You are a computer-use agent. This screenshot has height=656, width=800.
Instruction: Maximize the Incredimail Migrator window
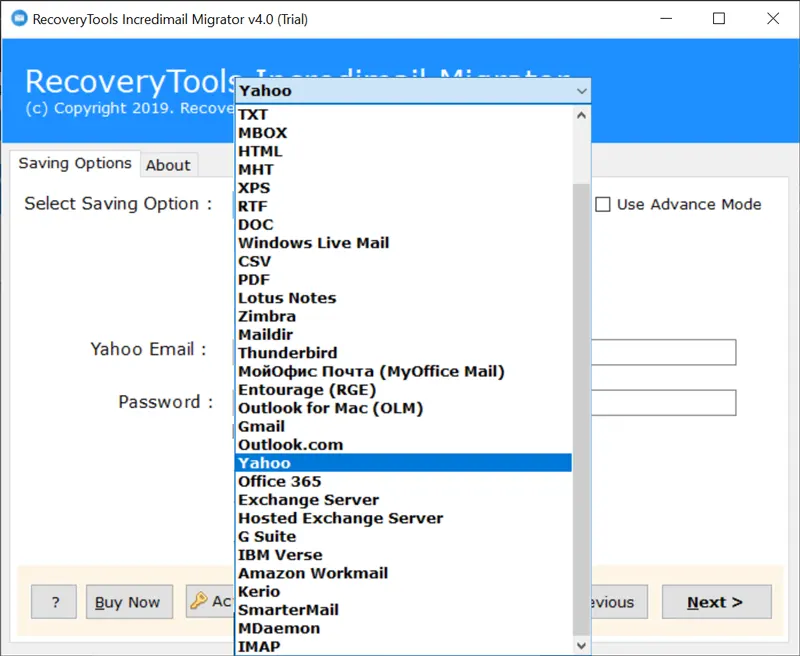(x=718, y=19)
